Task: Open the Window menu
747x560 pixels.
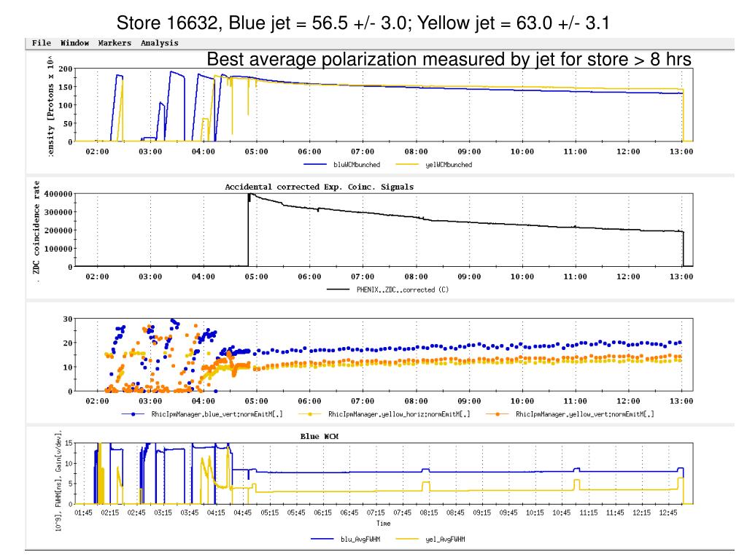Action: point(74,43)
